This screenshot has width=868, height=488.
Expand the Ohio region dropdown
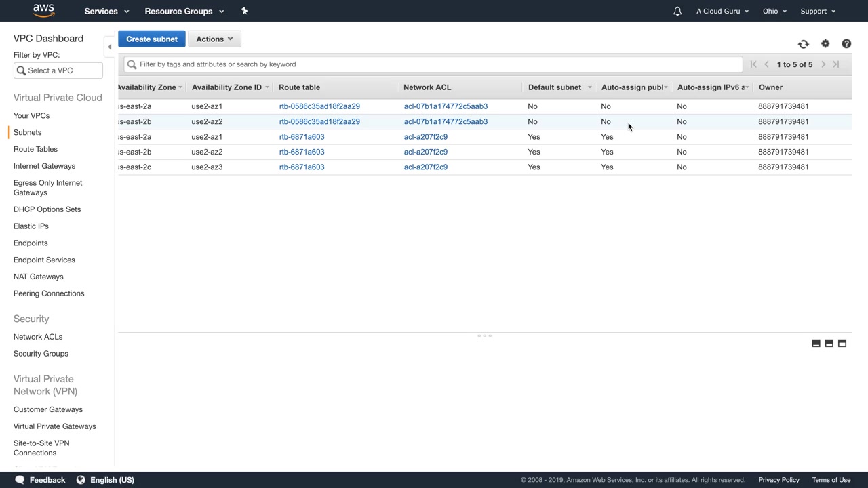[x=774, y=11]
